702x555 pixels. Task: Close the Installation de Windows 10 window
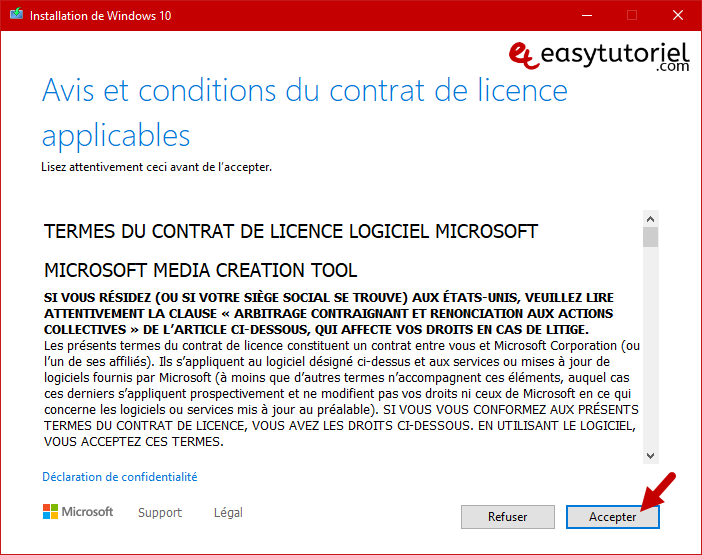click(x=678, y=15)
